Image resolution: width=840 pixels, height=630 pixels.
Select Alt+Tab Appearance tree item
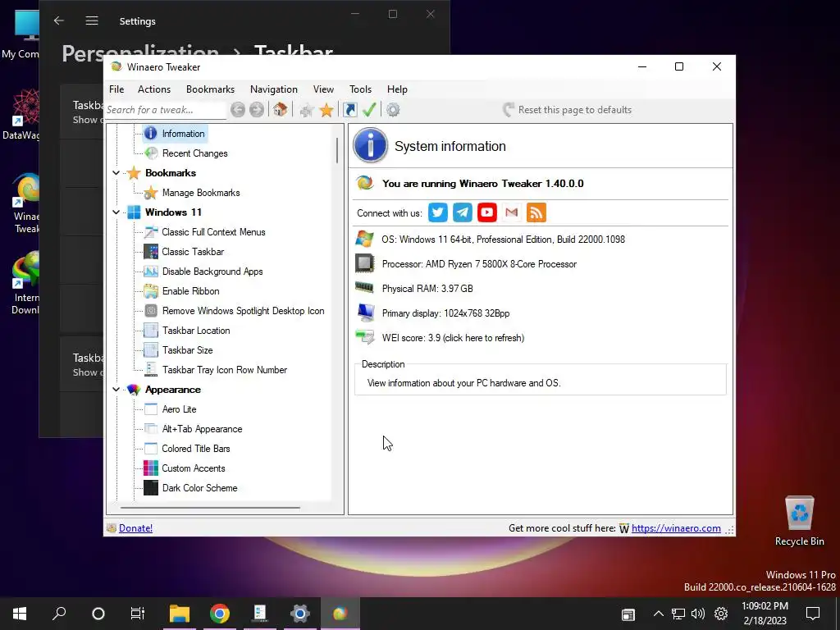click(202, 429)
